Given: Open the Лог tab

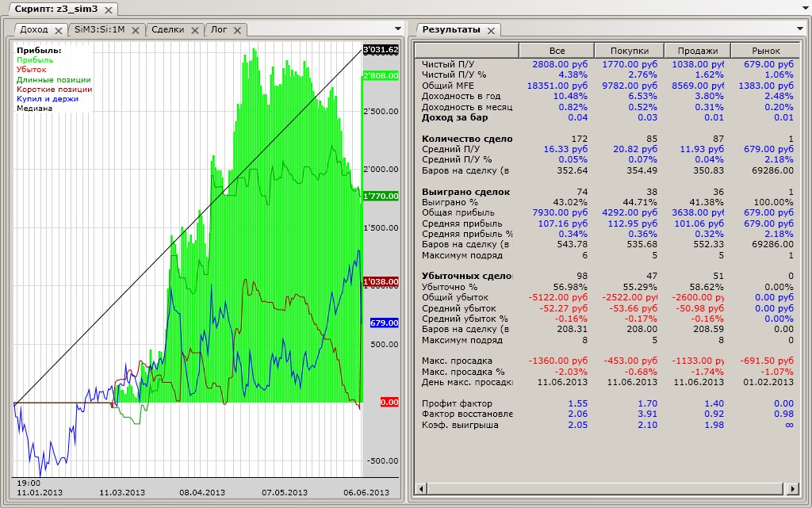Looking at the screenshot, I should (x=219, y=29).
